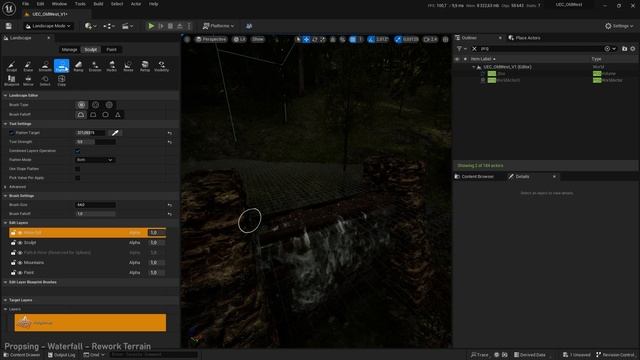
Task: Toggle lock on the Mountains layer
Action: 13,263
